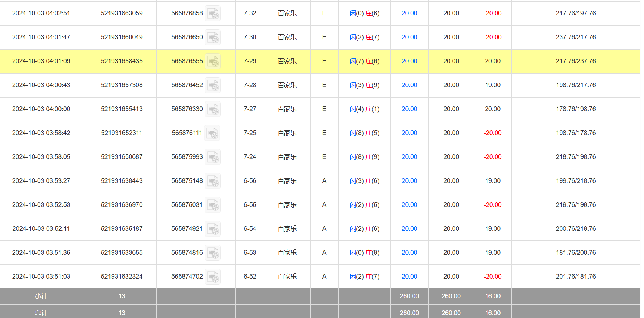Open video icon next to 565876111
Viewport: 644px width, 318px height.
(212, 133)
